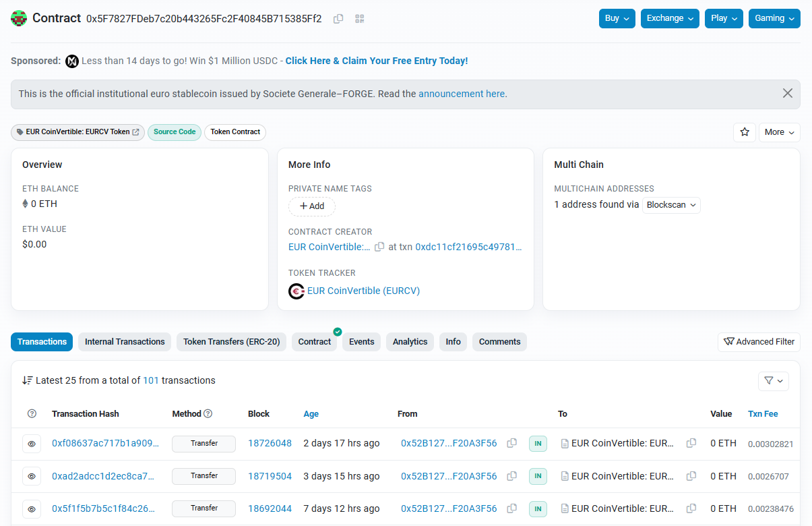Copy the contract creator address
This screenshot has height=526, width=812.
pos(379,247)
